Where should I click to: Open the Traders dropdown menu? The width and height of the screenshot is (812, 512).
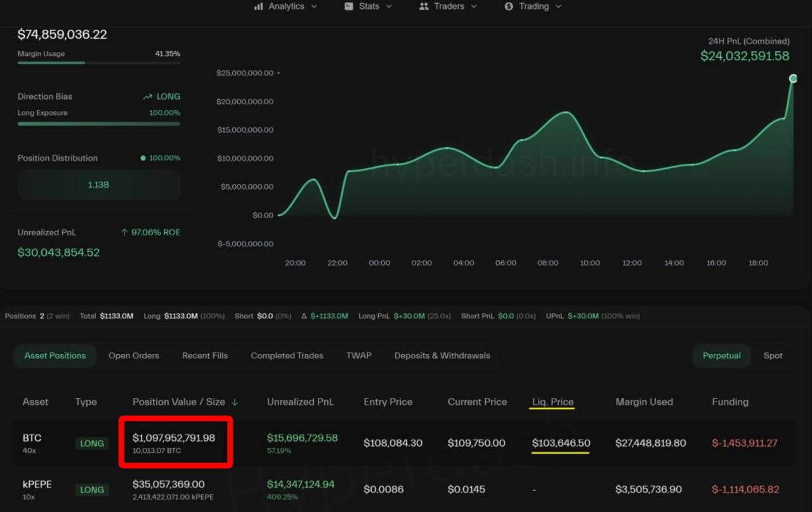(448, 6)
